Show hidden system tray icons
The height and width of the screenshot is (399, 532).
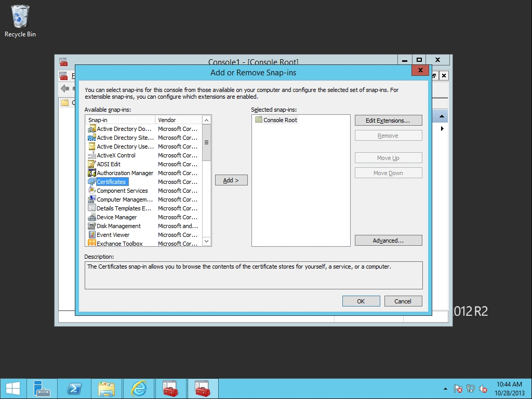445,389
